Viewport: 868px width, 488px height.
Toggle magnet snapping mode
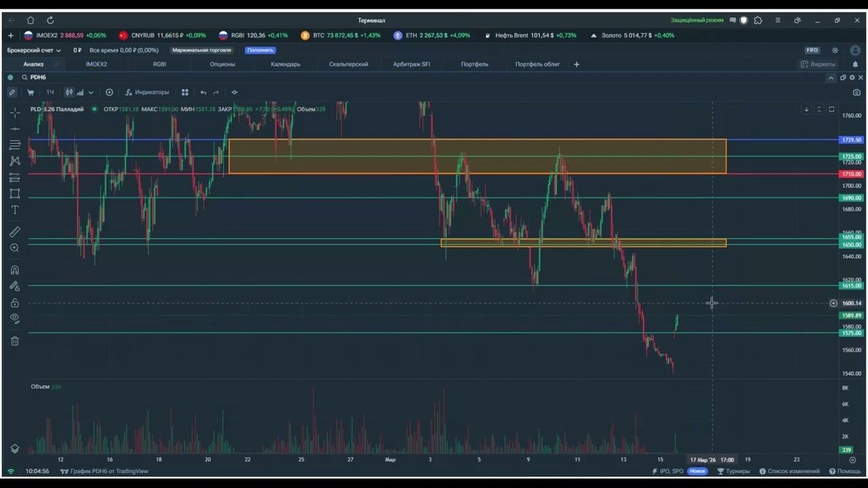click(x=15, y=270)
